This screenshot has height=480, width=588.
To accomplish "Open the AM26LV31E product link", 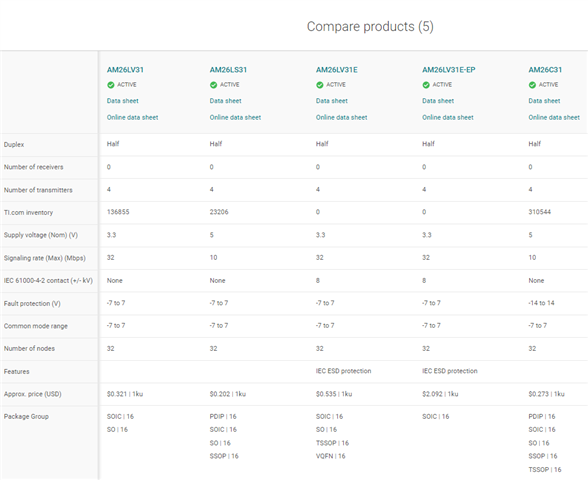I will [x=336, y=70].
